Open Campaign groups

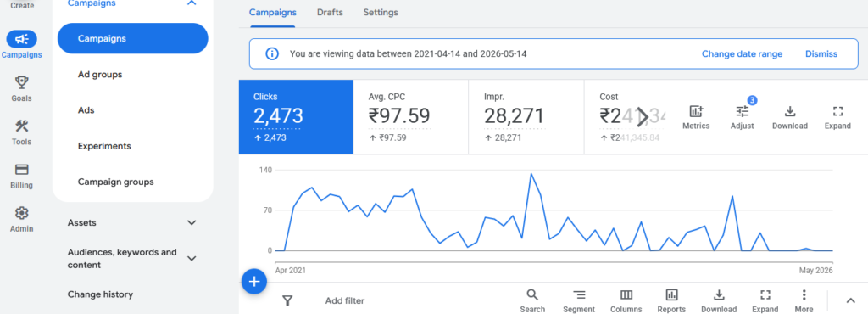pos(115,182)
